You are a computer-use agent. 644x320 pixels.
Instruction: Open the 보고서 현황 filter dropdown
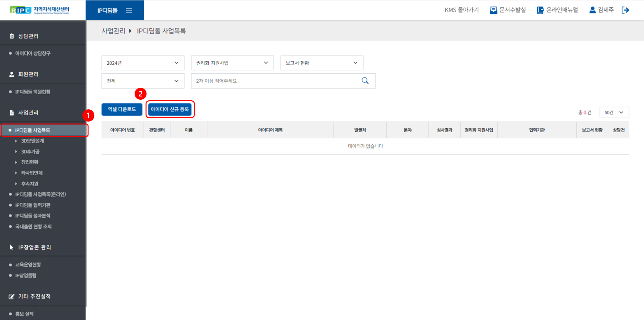(322, 63)
